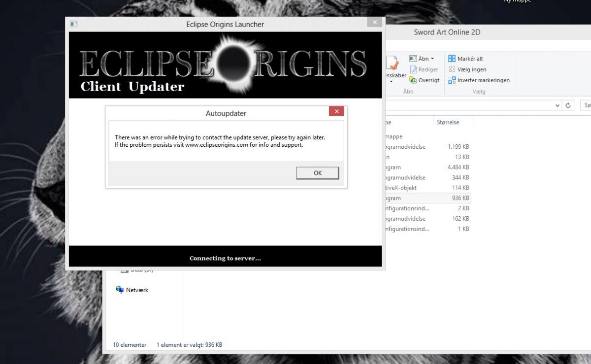Click the Eclipse Origins Launcher title bar icon

coord(74,24)
